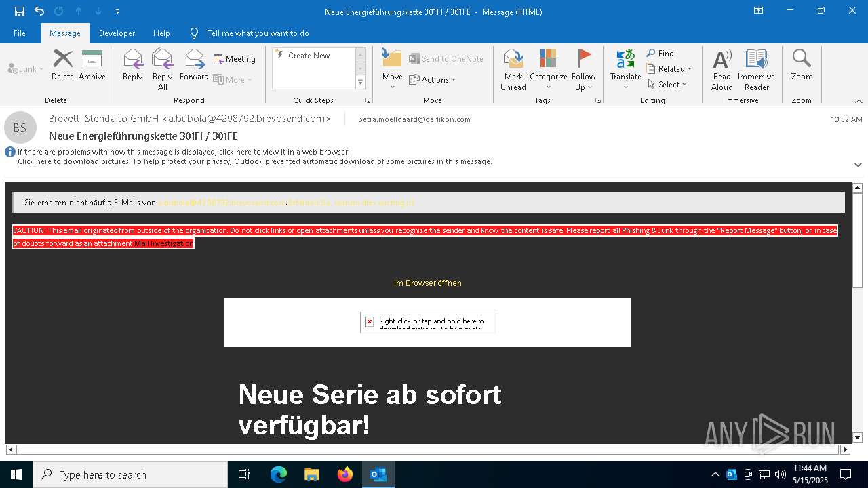This screenshot has height=488, width=868.
Task: Undo the last action in the title bar
Action: click(39, 12)
